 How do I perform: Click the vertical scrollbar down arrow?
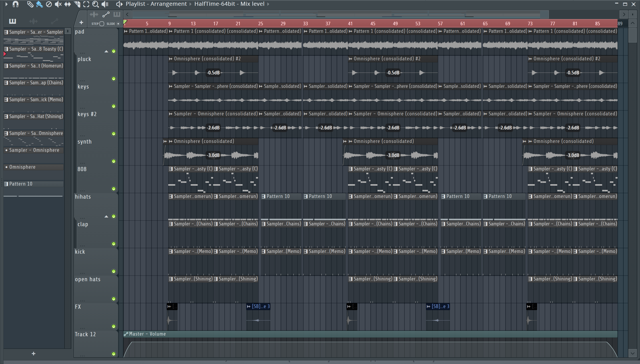point(632,353)
